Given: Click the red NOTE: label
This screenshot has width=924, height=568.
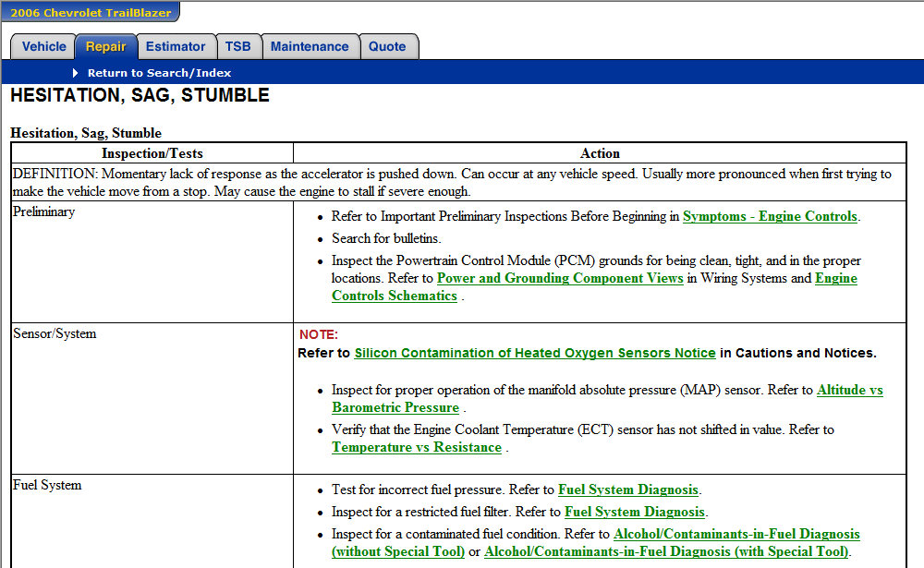Looking at the screenshot, I should pyautogui.click(x=319, y=334).
